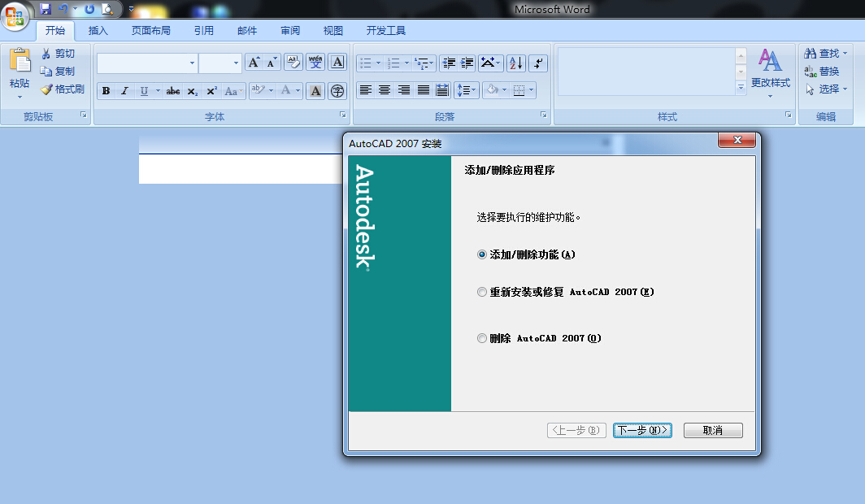The image size is (865, 504).
Task: Apply distributed alignment
Action: [442, 90]
